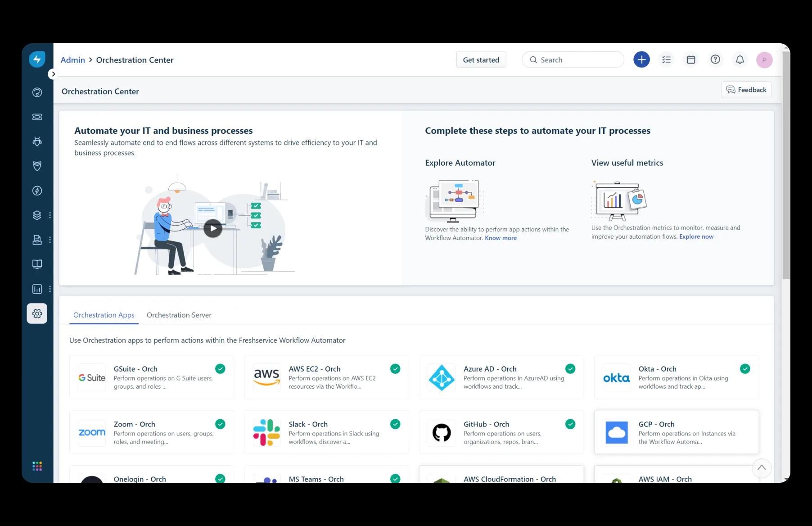This screenshot has height=526, width=812.
Task: Click the Feedback button
Action: [x=746, y=90]
